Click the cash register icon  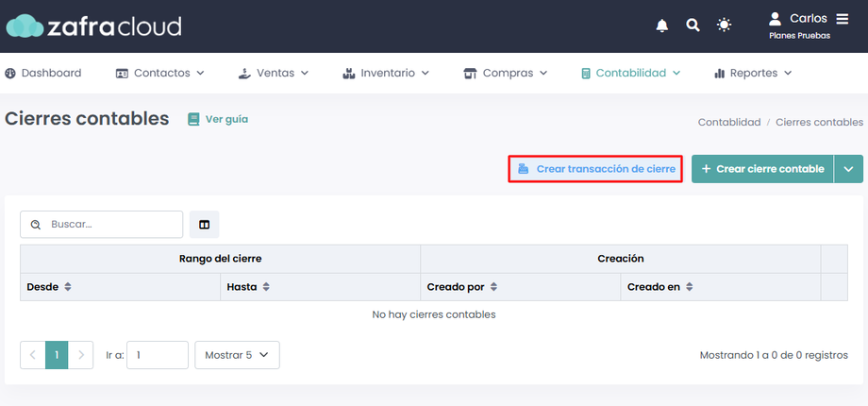click(x=523, y=169)
